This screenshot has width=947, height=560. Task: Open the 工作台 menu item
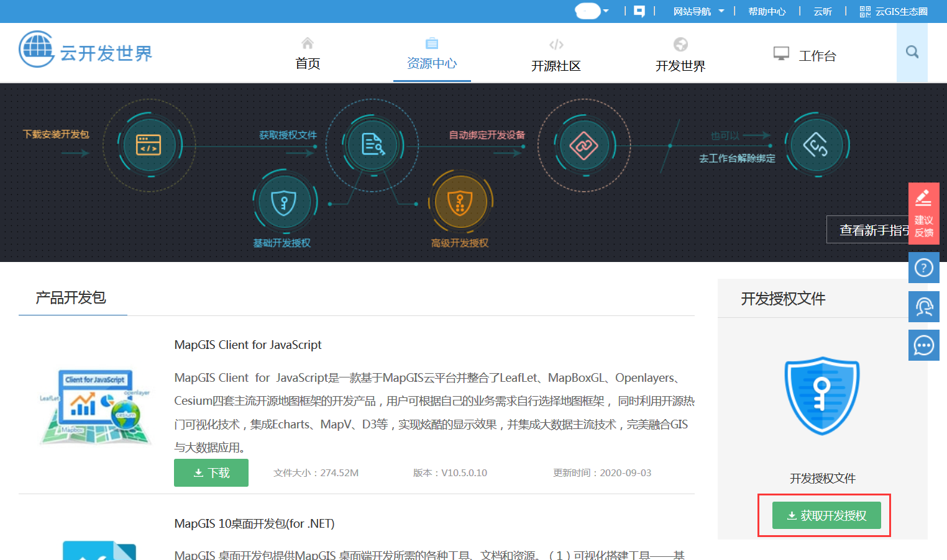818,56
